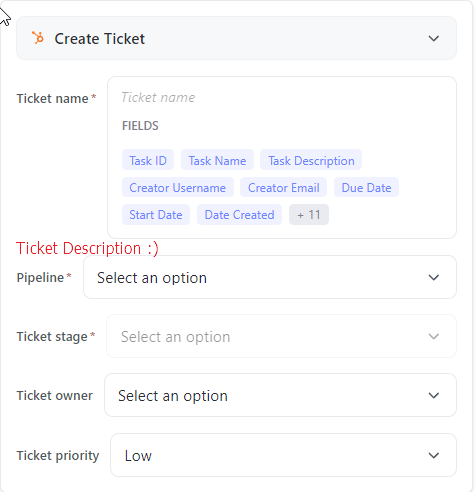Click the Pipeline dropdown chevron arrow

[433, 277]
